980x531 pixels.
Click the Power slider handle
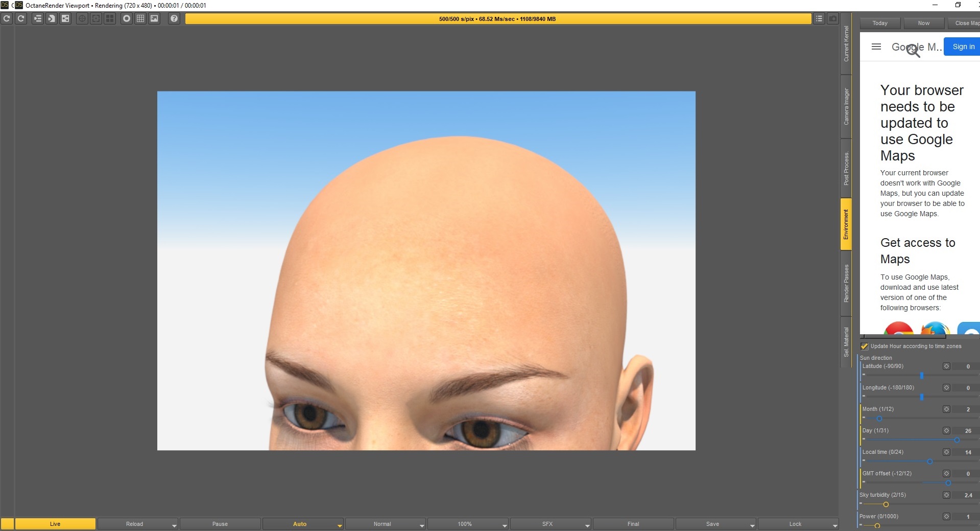pyautogui.click(x=877, y=526)
